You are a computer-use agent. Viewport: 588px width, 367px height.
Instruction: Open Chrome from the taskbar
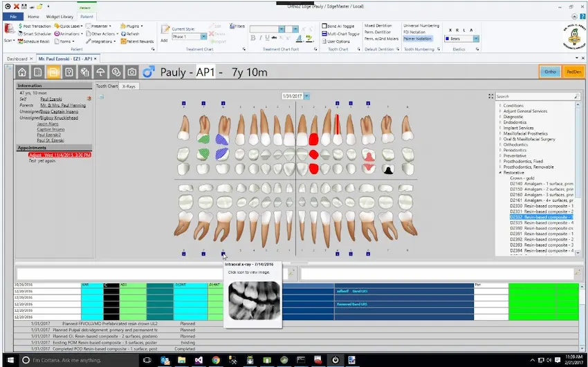tap(216, 360)
